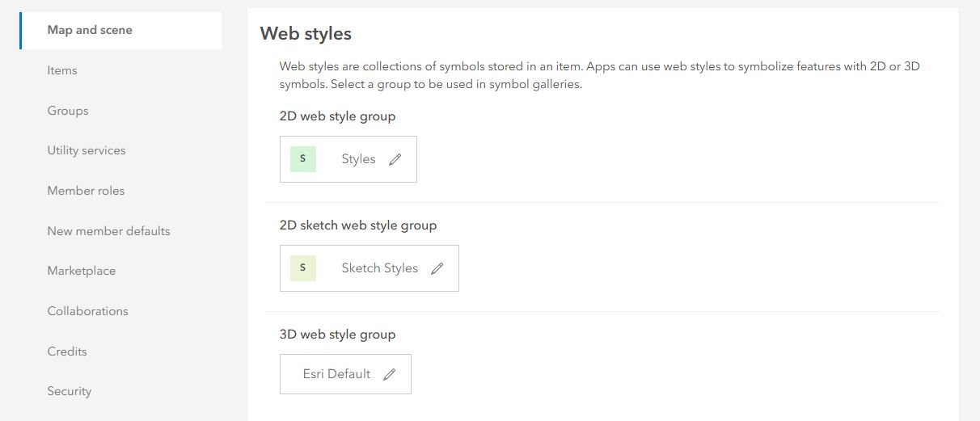Click edit pencil next to Esri Default
980x421 pixels.
[390, 375]
